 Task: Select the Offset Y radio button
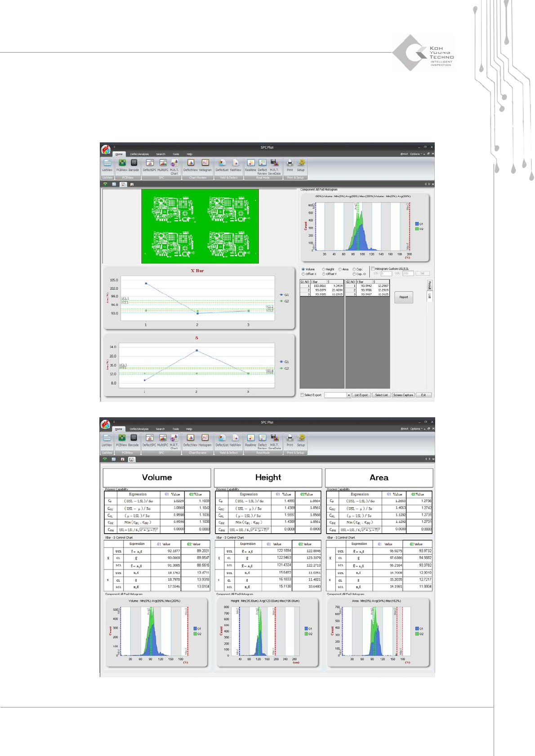tap(324, 274)
